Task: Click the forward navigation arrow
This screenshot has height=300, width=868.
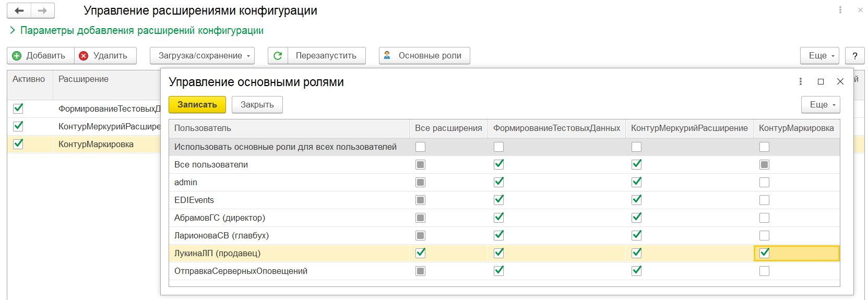Action: (43, 10)
